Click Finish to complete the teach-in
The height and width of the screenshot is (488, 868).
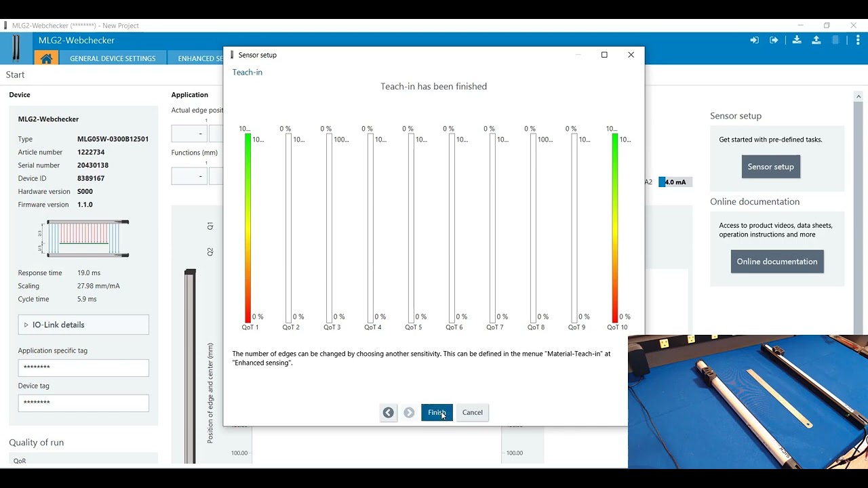[x=437, y=412]
